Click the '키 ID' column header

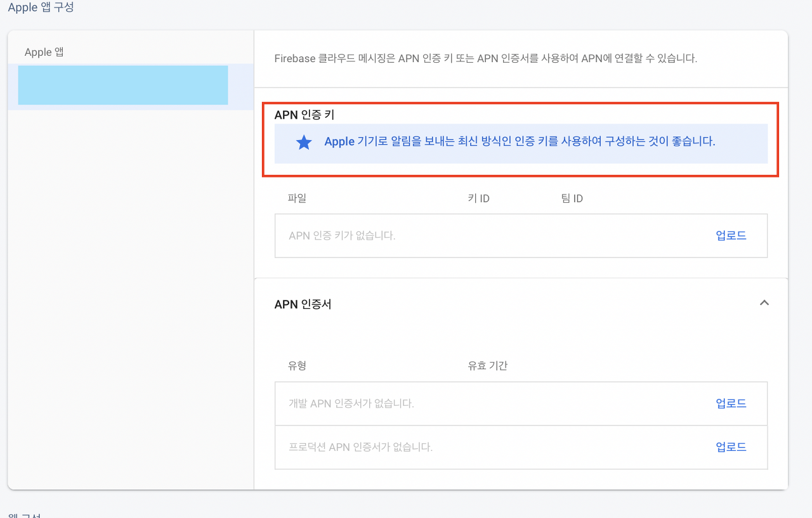478,198
